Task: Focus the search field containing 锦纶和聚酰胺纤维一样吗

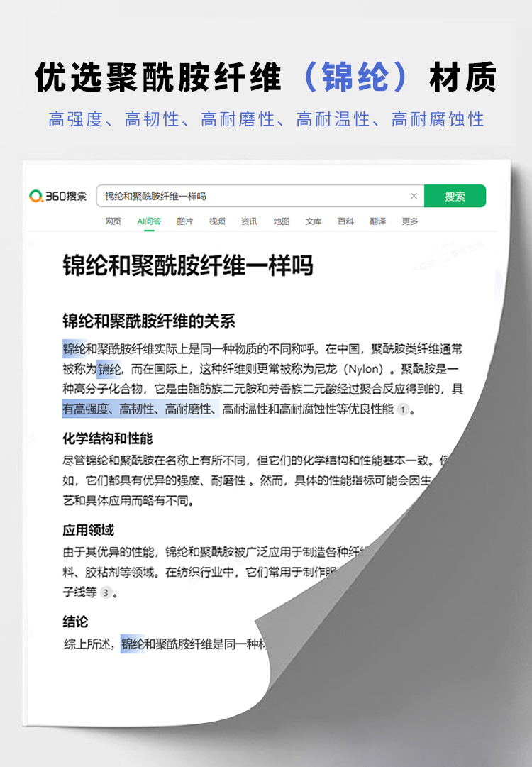Action: click(260, 196)
